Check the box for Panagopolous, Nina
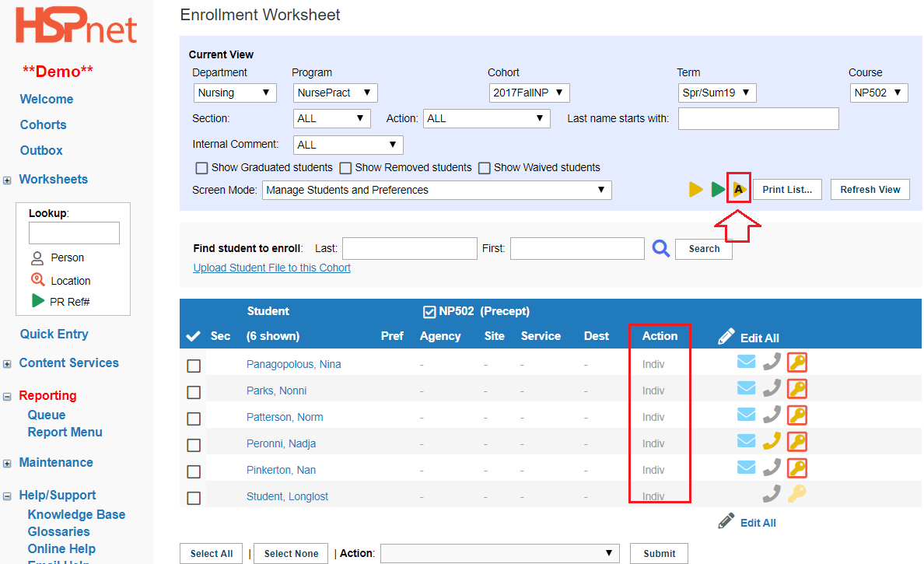Screen dimensions: 924x564 click(194, 366)
